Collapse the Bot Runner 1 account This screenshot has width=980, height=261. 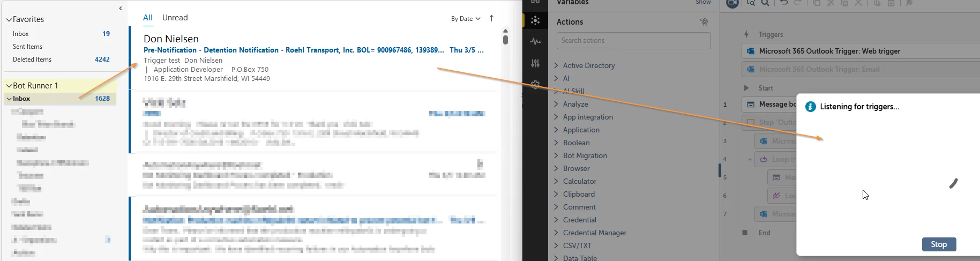(9, 86)
